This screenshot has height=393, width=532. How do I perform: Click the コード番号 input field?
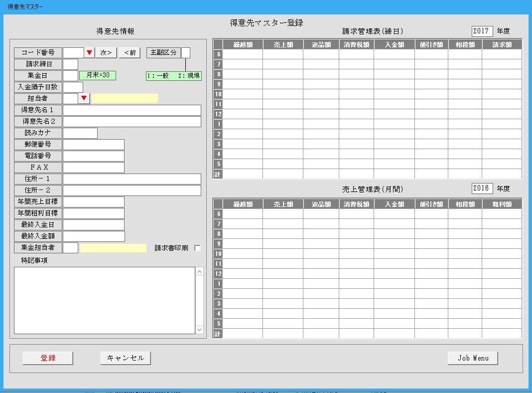[x=73, y=53]
